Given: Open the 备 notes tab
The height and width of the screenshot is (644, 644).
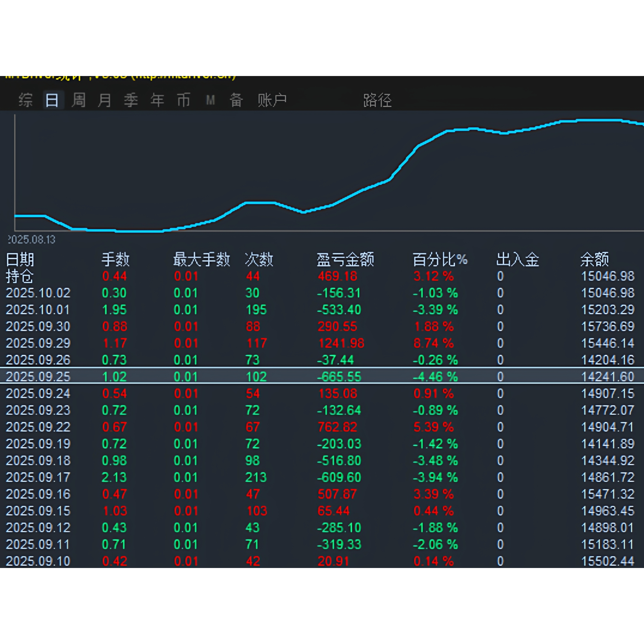Looking at the screenshot, I should point(236,100).
